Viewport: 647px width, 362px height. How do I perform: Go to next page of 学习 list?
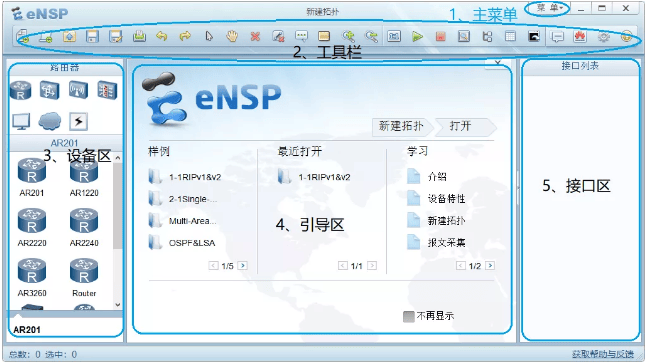[x=490, y=265]
